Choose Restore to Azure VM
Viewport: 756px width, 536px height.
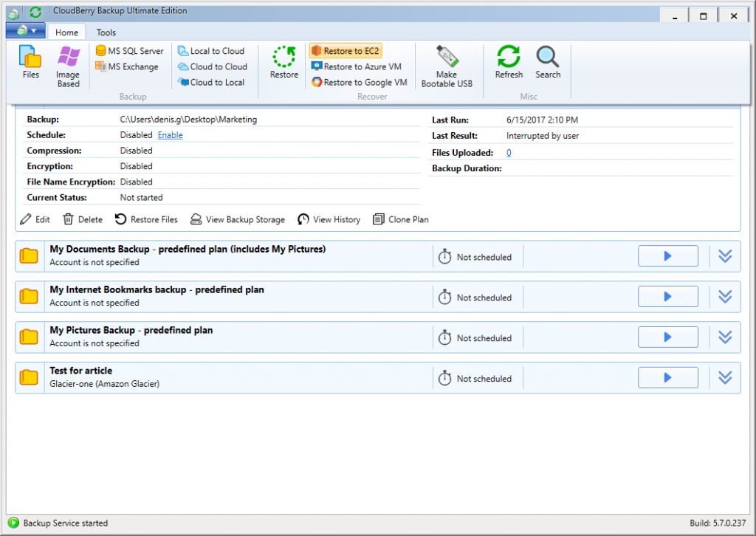click(360, 66)
